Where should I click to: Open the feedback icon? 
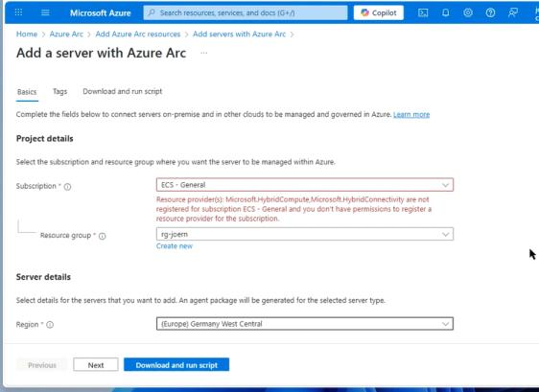(513, 12)
